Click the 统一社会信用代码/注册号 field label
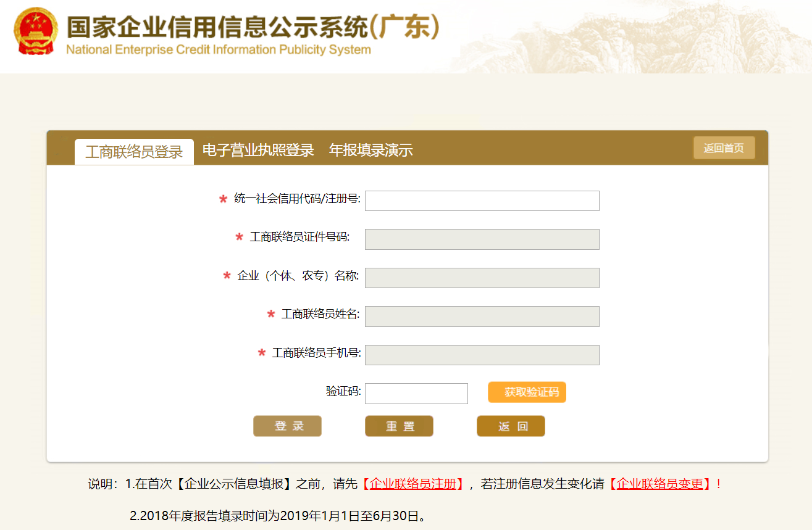The width and height of the screenshot is (812, 530). click(x=297, y=199)
